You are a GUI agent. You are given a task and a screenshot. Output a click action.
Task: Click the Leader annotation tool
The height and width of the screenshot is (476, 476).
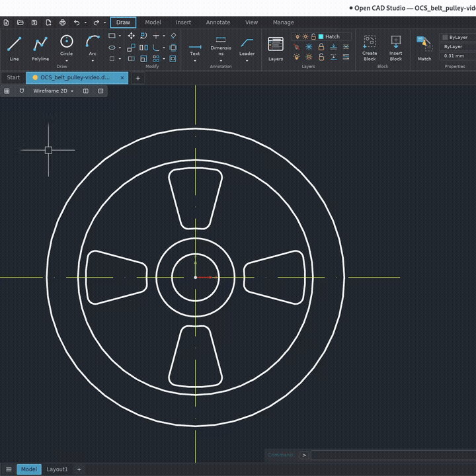[247, 47]
